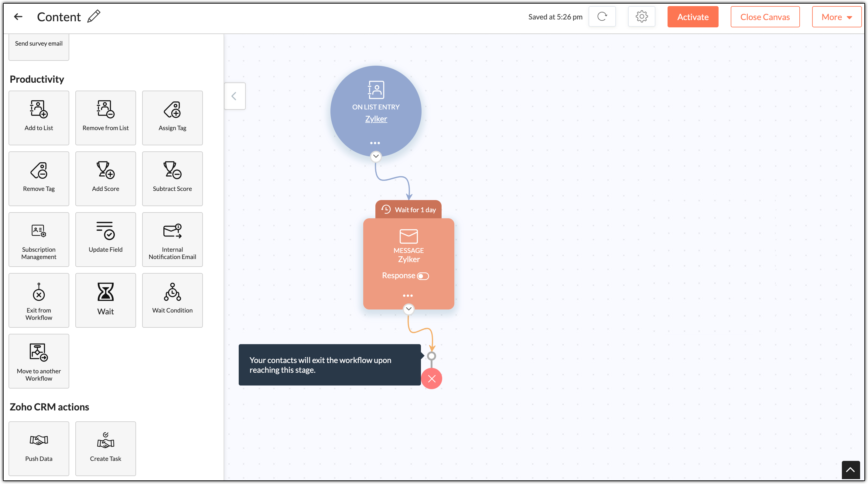Open the On List Entry trigger options dots

pyautogui.click(x=375, y=143)
